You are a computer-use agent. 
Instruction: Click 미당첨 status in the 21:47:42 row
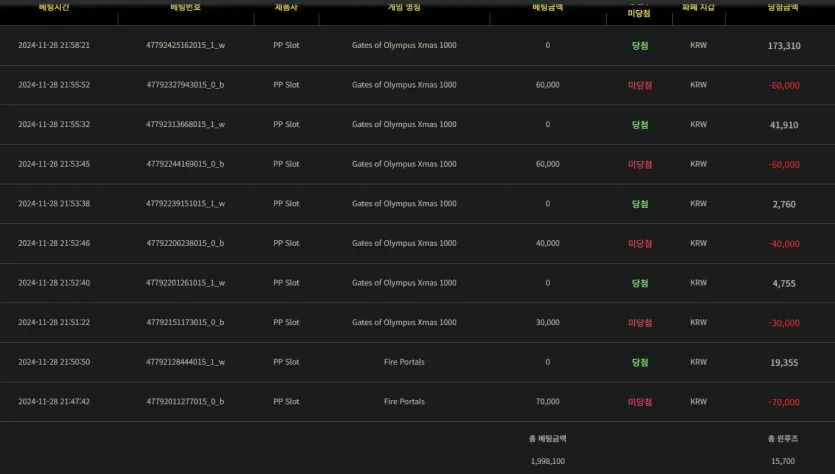[x=640, y=402]
